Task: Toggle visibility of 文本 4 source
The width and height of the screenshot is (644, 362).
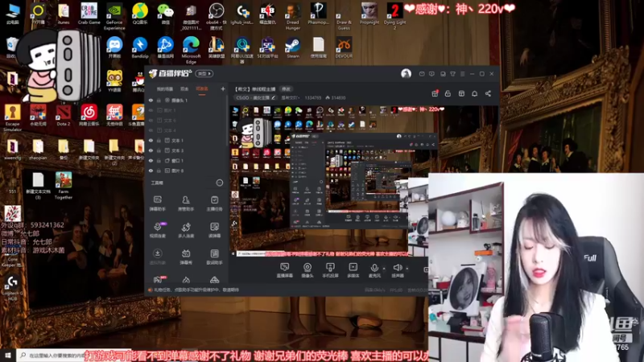Action: (151, 130)
